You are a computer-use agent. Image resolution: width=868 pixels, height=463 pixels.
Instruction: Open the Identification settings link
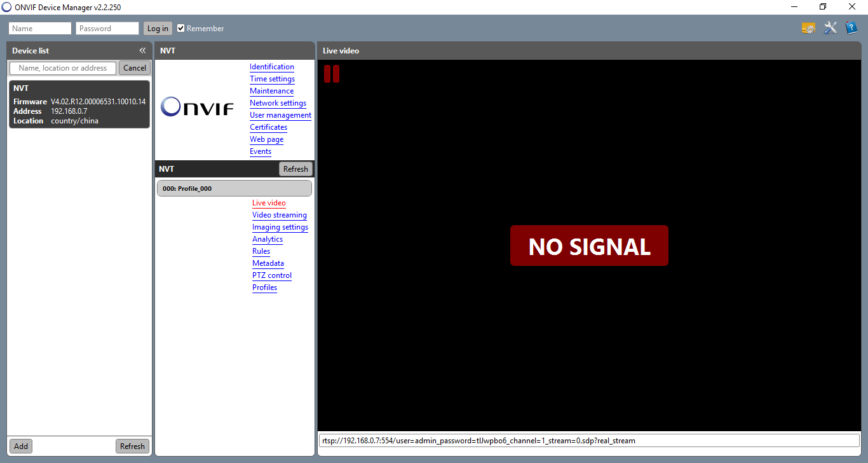[x=271, y=67]
